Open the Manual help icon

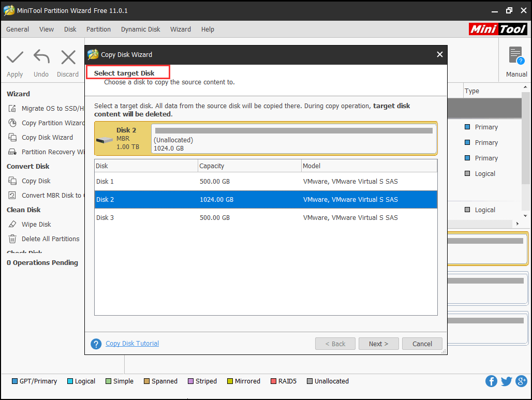pyautogui.click(x=516, y=56)
